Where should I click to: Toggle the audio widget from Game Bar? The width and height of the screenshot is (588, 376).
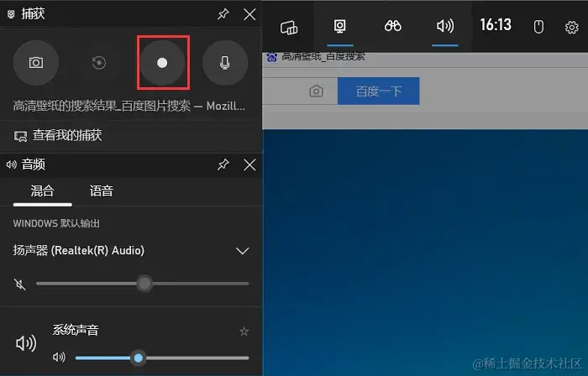[x=445, y=26]
